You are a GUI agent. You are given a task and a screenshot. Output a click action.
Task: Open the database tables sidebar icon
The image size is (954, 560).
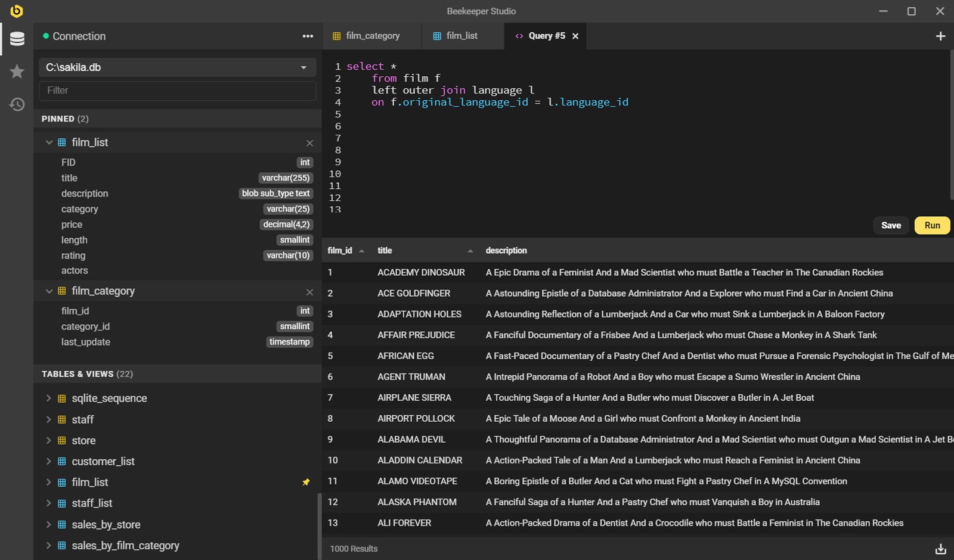point(17,39)
